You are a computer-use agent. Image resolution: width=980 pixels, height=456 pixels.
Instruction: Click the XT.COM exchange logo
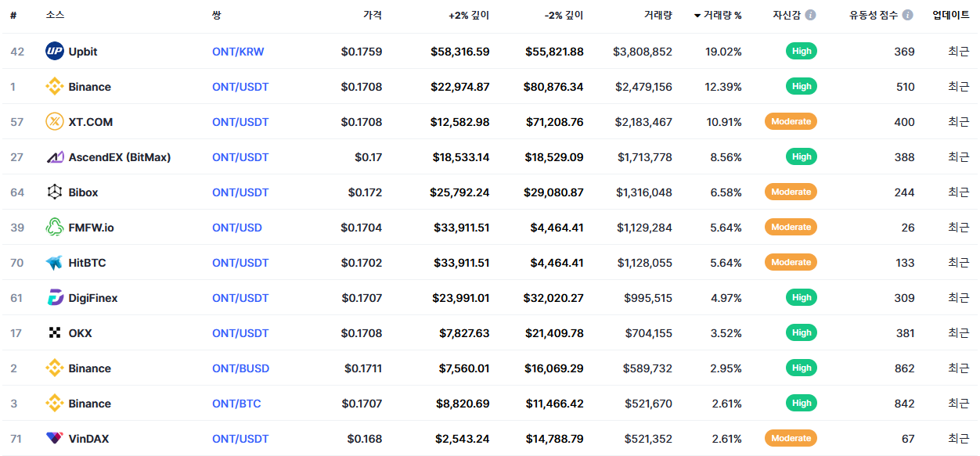[55, 122]
